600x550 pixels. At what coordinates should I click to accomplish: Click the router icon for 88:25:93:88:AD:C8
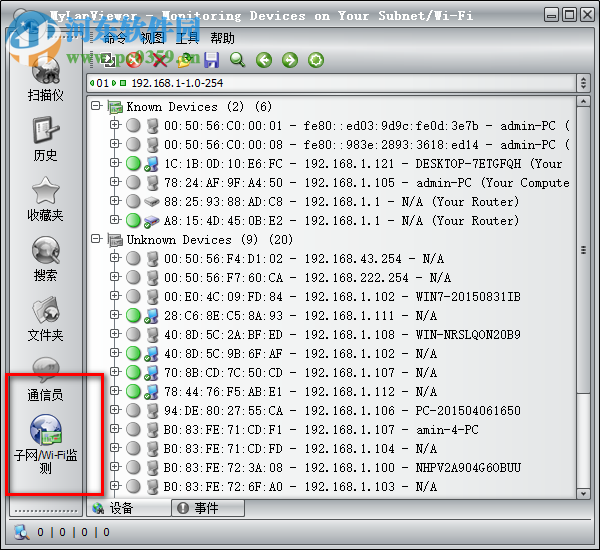click(152, 201)
